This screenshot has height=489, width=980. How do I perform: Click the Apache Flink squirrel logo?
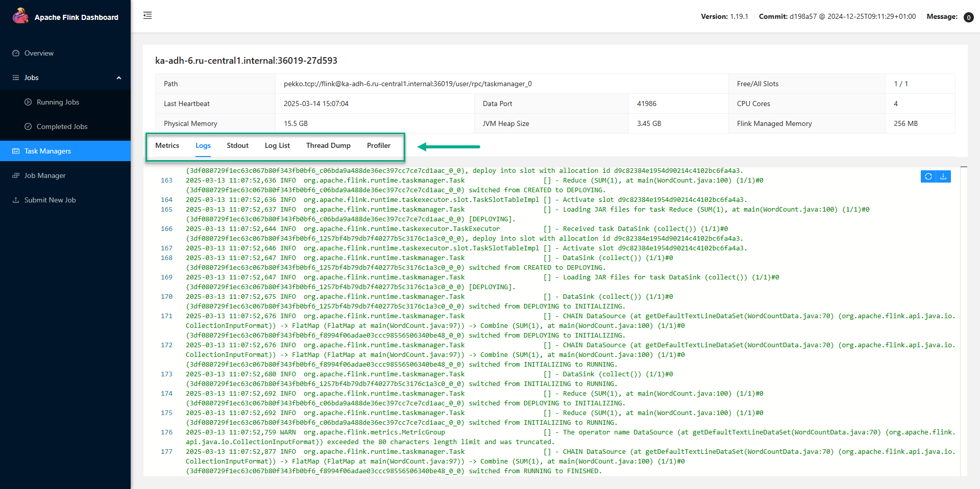click(20, 16)
